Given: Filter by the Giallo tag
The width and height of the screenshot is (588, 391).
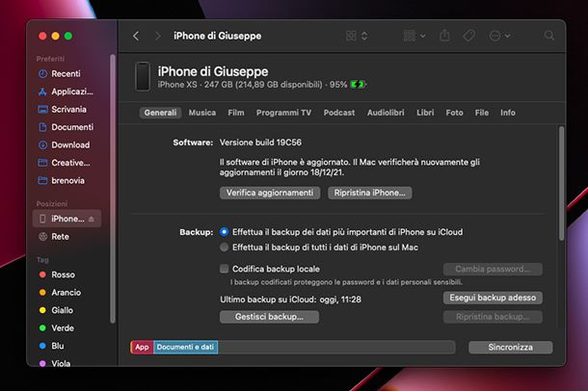Looking at the screenshot, I should tap(67, 310).
